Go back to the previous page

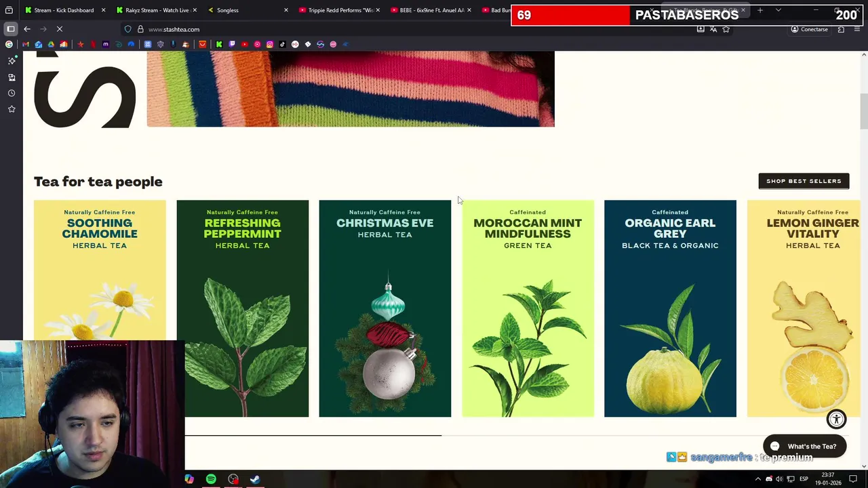coord(27,29)
